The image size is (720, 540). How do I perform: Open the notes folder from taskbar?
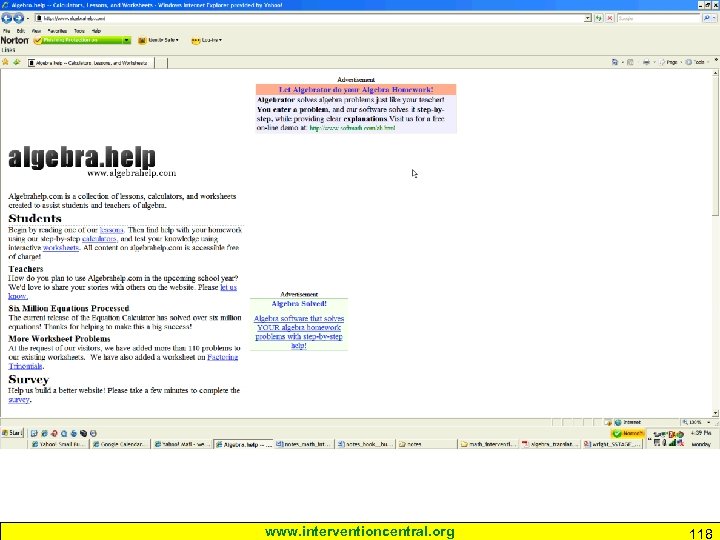pos(427,444)
